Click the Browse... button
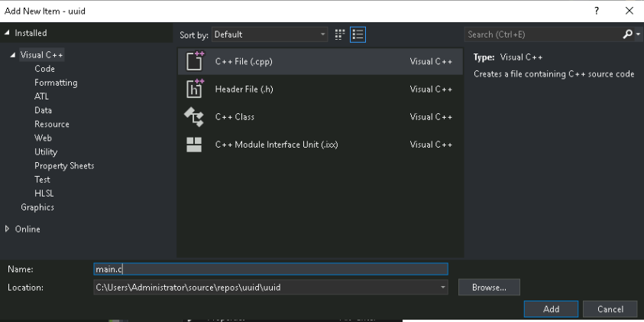Viewport: 644px width, 322px height. 489,287
